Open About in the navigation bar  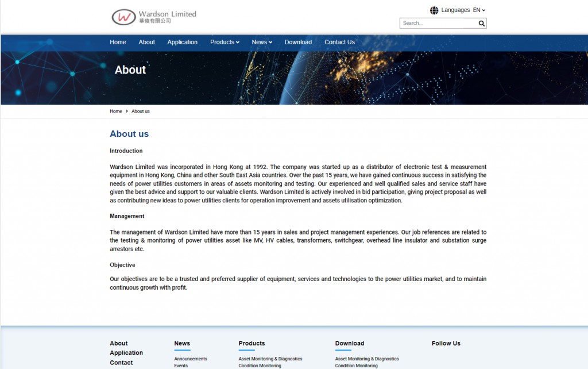146,42
